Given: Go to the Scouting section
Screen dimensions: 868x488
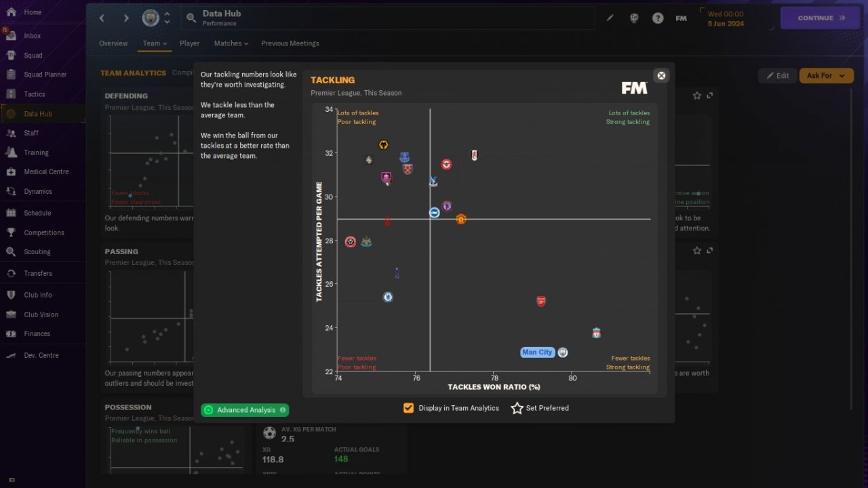Looking at the screenshot, I should [x=37, y=252].
